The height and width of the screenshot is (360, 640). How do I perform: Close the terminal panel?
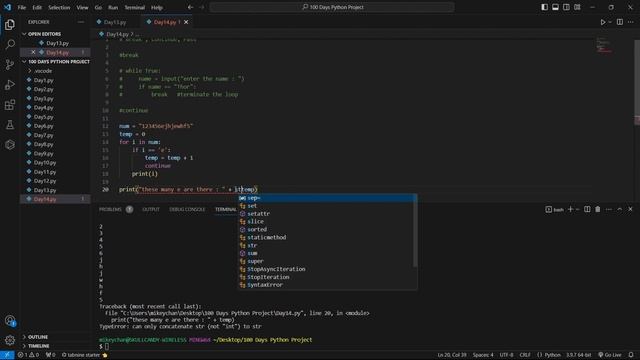[630, 209]
